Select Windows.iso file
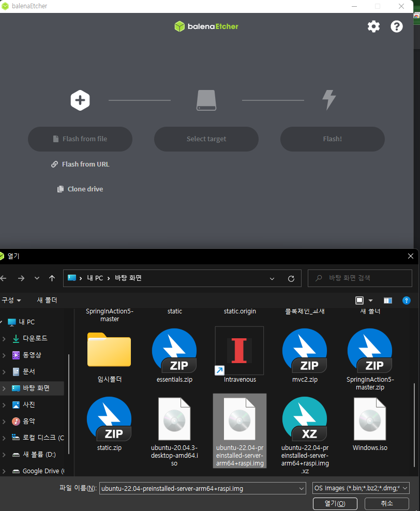 (x=370, y=424)
